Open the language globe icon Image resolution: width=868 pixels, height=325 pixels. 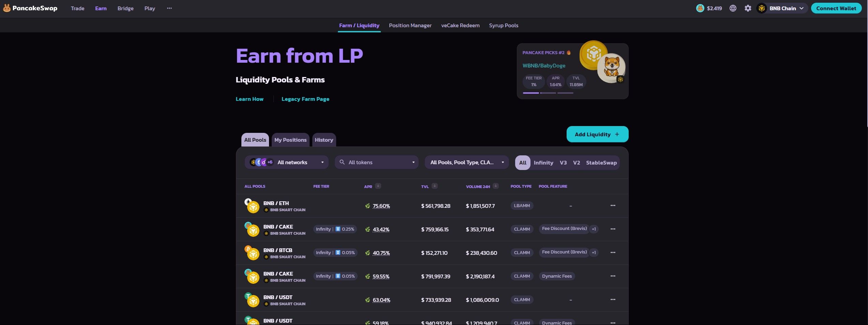pyautogui.click(x=733, y=8)
